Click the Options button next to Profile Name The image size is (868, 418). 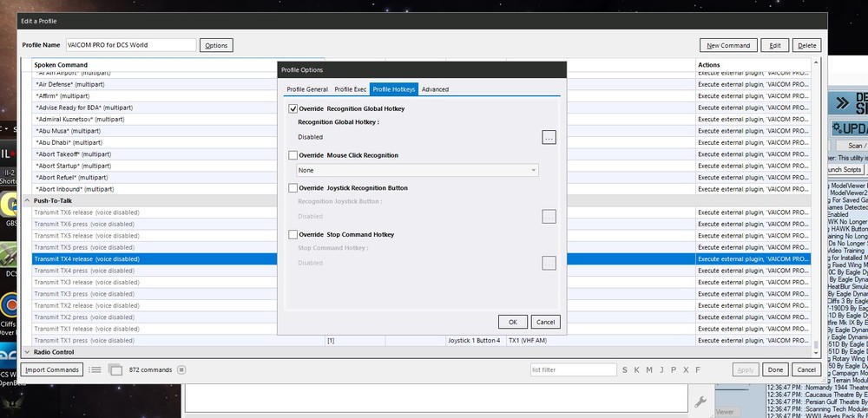(216, 45)
